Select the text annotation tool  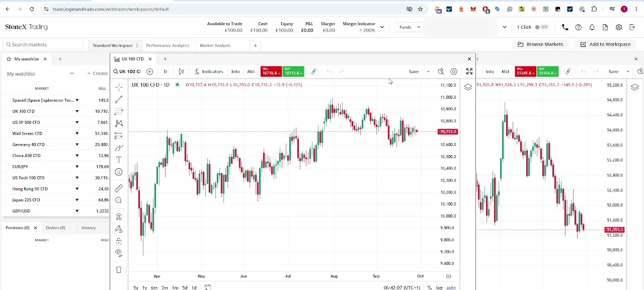pyautogui.click(x=119, y=160)
